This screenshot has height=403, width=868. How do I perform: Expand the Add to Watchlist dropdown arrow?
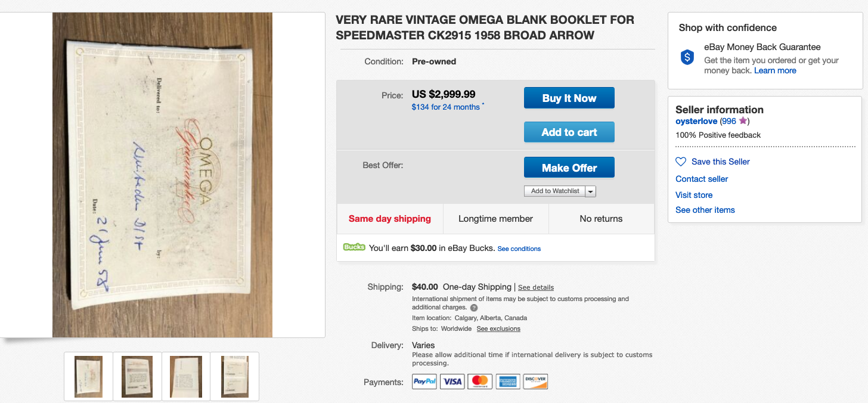coord(590,191)
